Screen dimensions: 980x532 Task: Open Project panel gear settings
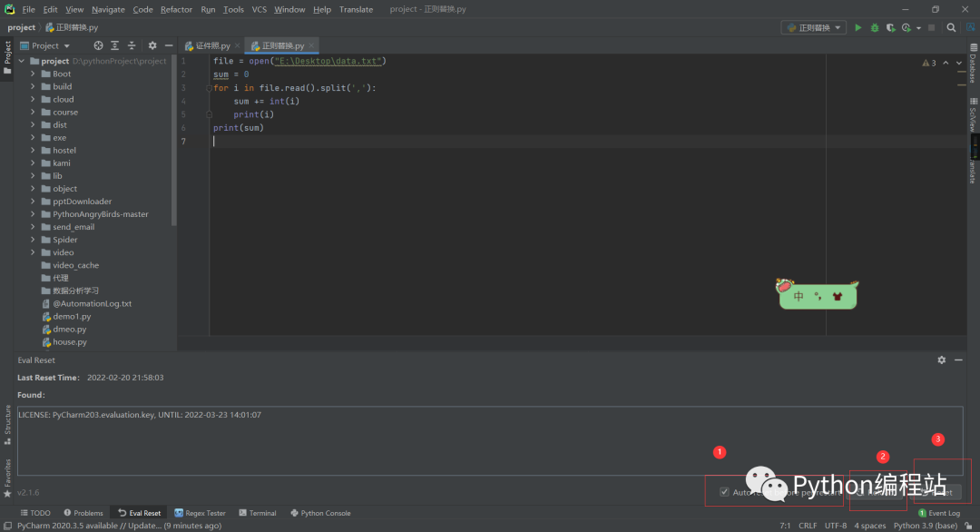click(x=152, y=45)
